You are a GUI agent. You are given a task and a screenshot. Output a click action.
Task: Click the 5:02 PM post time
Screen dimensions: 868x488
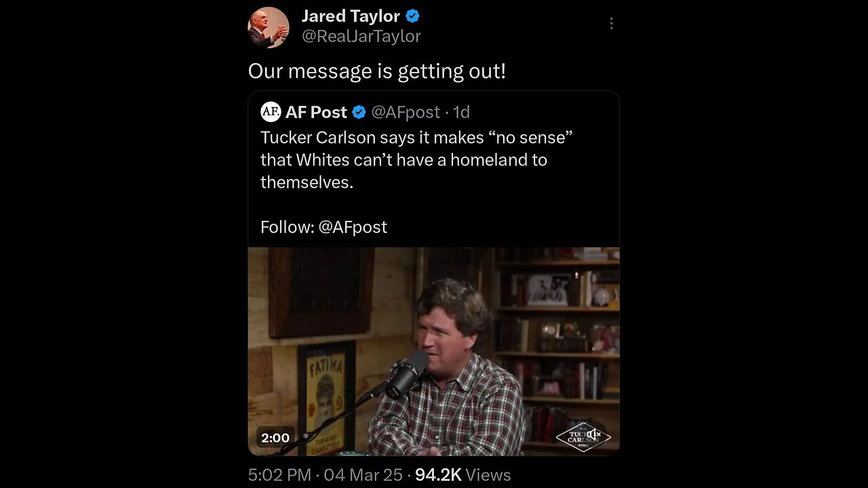[279, 475]
